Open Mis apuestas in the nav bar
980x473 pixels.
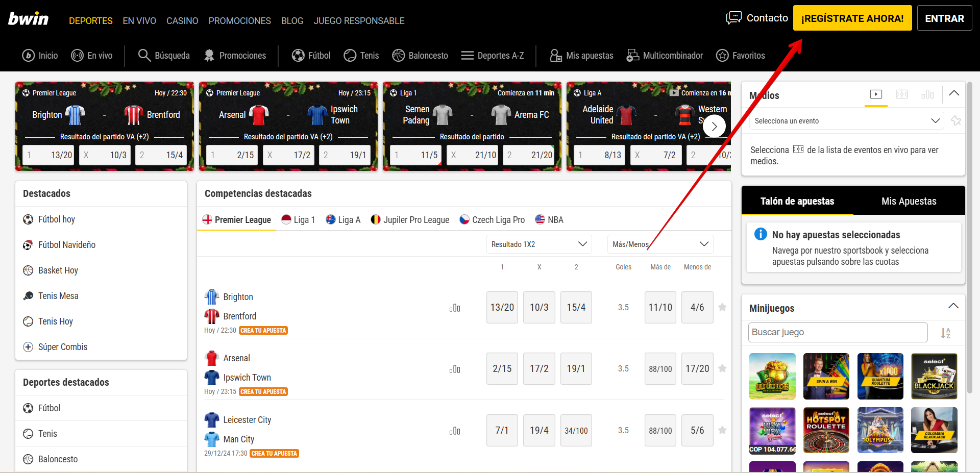[x=581, y=56]
